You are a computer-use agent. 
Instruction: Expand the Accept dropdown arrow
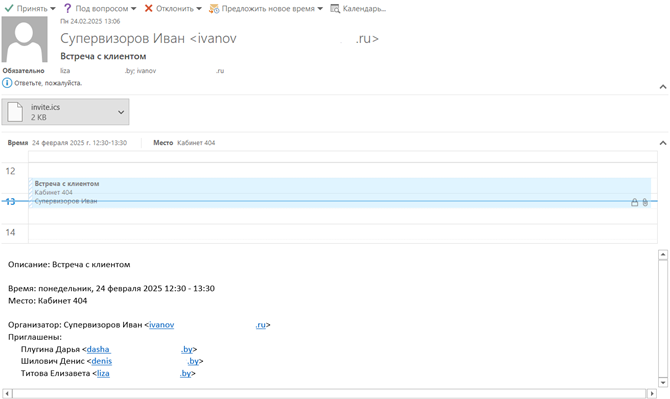[53, 9]
